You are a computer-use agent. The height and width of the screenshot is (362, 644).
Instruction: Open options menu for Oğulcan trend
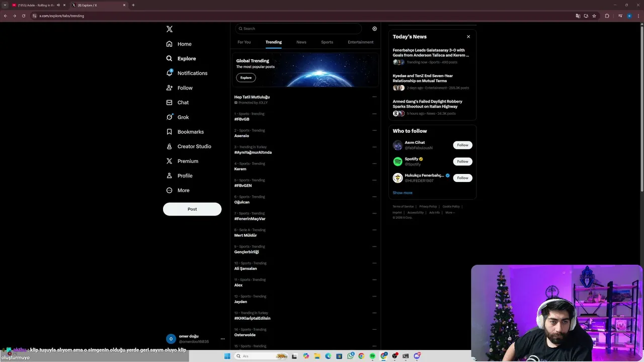coord(374,197)
